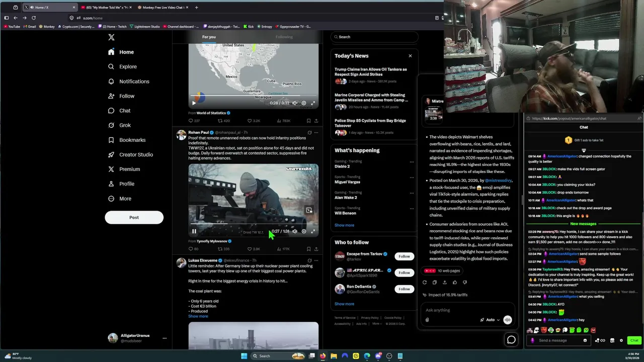The width and height of the screenshot is (644, 362).
Task: Open floating chat bubble button
Action: (511, 340)
